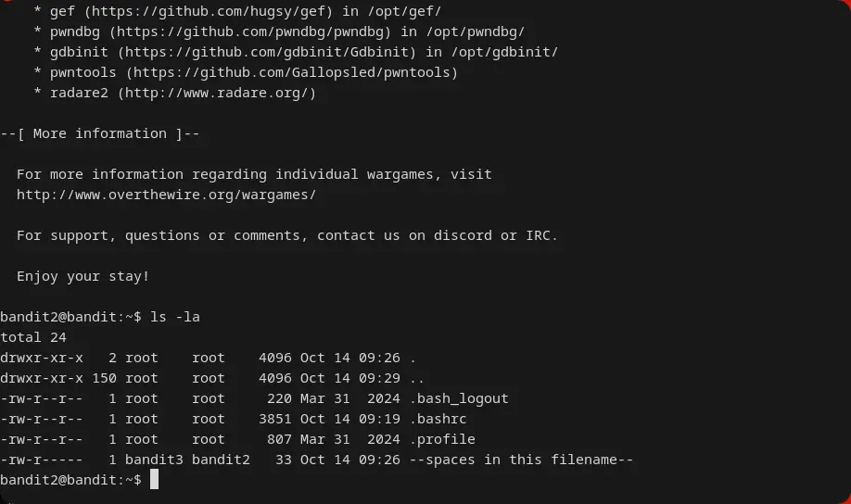Follow the pwntools GitHub URL

pyautogui.click(x=292, y=72)
